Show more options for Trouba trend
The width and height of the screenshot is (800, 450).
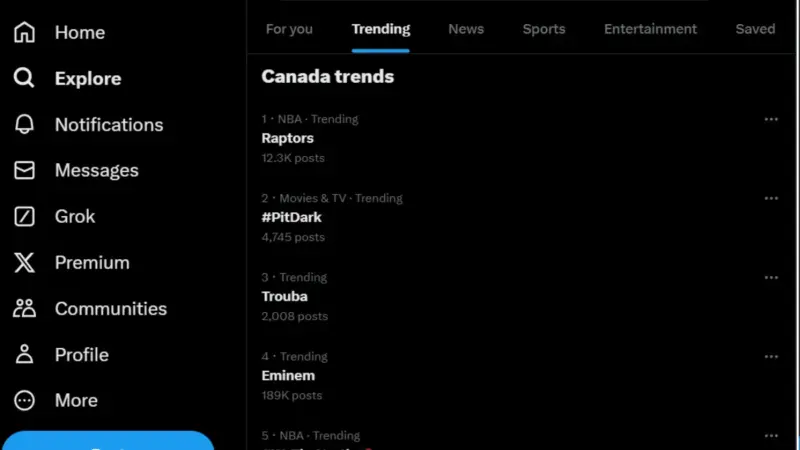(x=771, y=277)
